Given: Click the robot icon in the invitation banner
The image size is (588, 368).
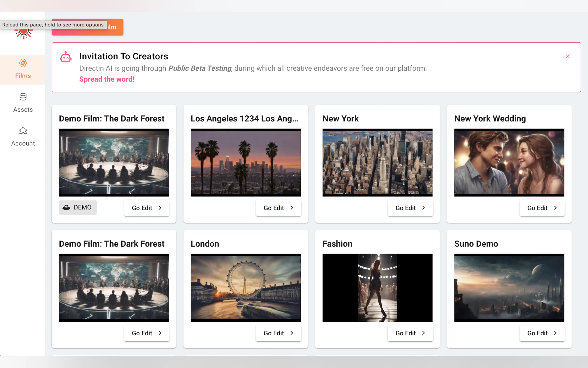Looking at the screenshot, I should [66, 57].
